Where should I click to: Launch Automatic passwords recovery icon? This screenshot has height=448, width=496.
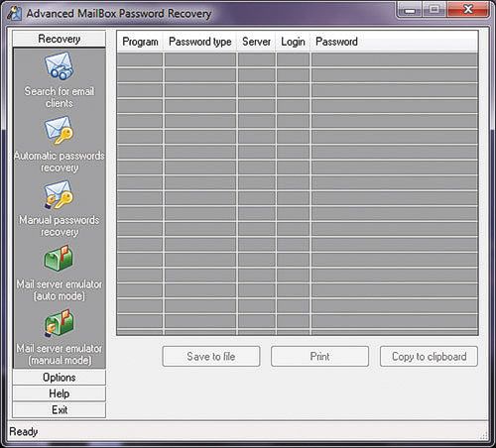pyautogui.click(x=60, y=130)
